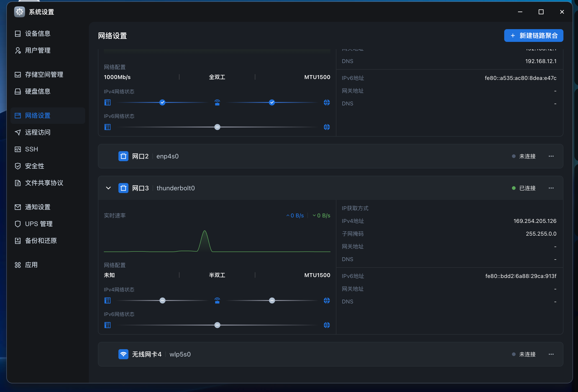Image resolution: width=578 pixels, height=392 pixels.
Task: Open the 文件共享协议 sidebar entry
Action: 44,183
